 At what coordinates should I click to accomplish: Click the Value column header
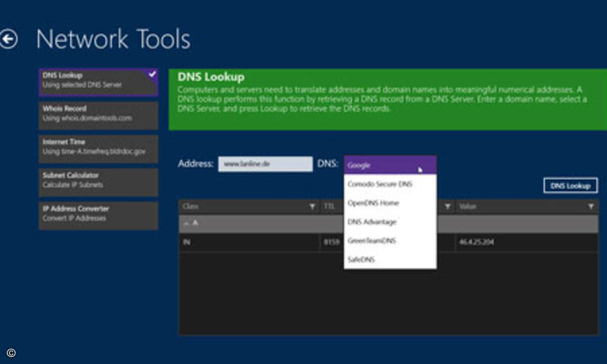[x=527, y=206]
